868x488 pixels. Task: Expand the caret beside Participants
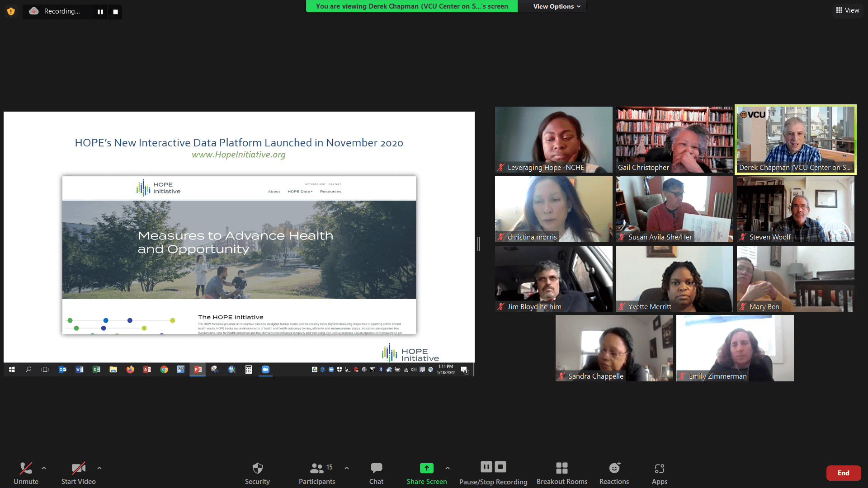click(347, 468)
